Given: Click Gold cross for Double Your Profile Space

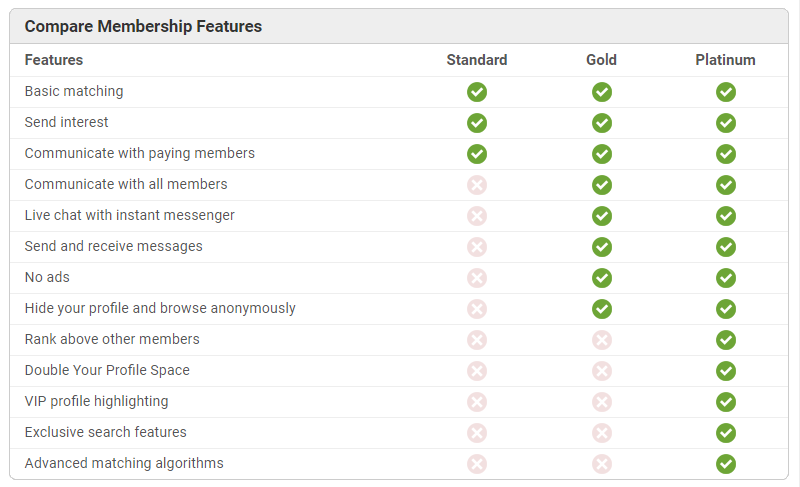Looking at the screenshot, I should (601, 371).
